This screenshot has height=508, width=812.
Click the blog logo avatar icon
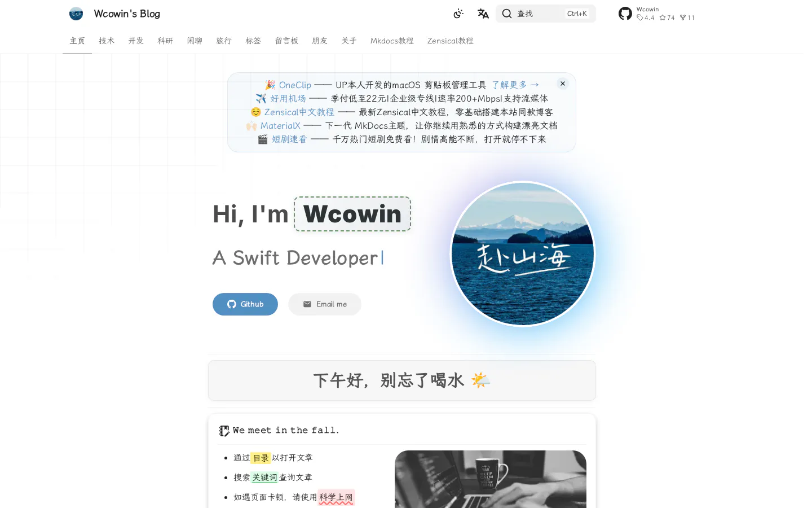[76, 14]
